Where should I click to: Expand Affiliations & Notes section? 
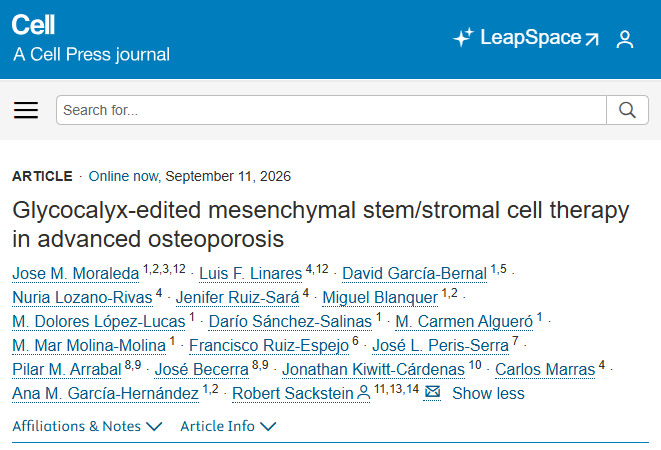[x=87, y=426]
